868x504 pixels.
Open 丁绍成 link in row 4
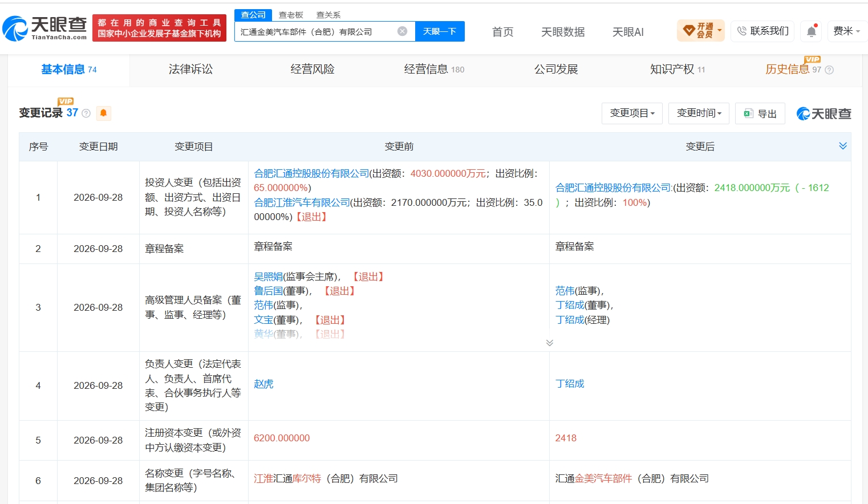coord(570,384)
